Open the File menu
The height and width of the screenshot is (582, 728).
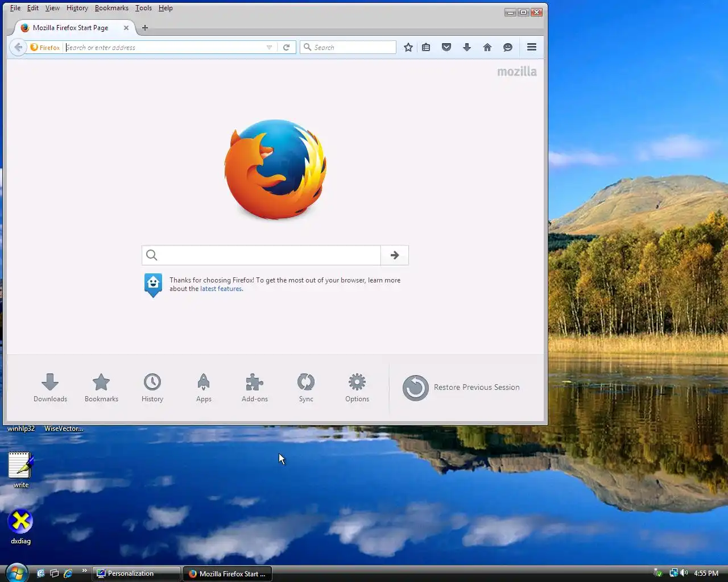[15, 8]
